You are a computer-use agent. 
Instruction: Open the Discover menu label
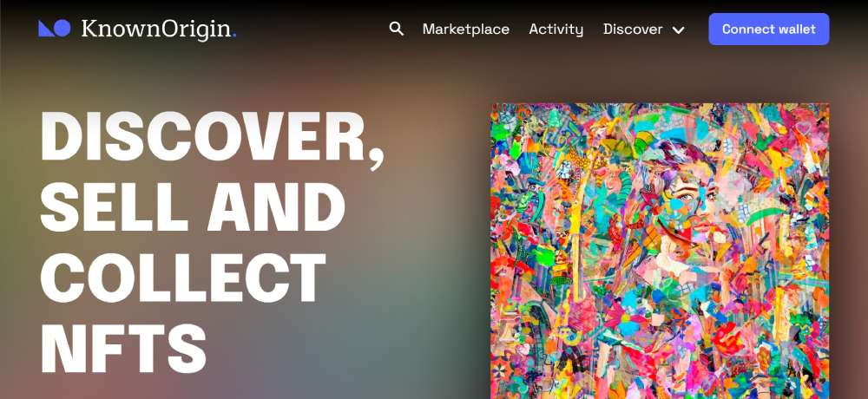click(633, 29)
